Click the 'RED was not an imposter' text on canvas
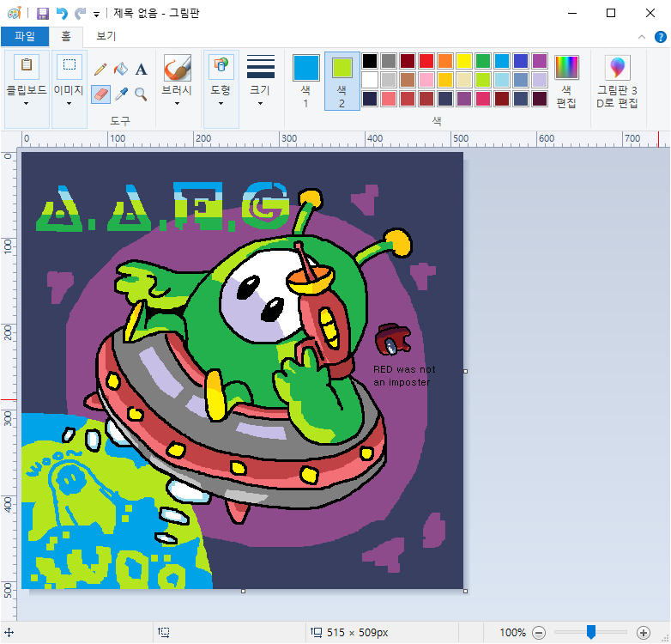671x644 pixels. coord(404,375)
